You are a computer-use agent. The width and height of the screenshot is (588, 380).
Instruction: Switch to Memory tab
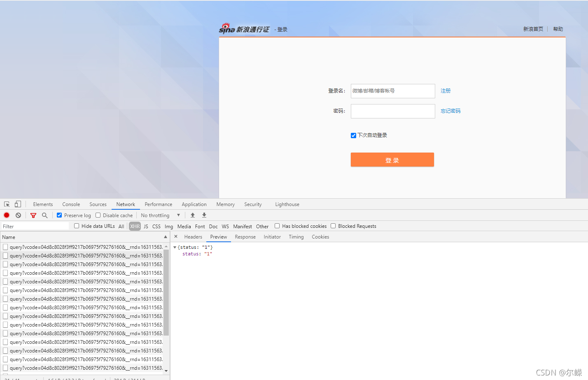point(226,204)
